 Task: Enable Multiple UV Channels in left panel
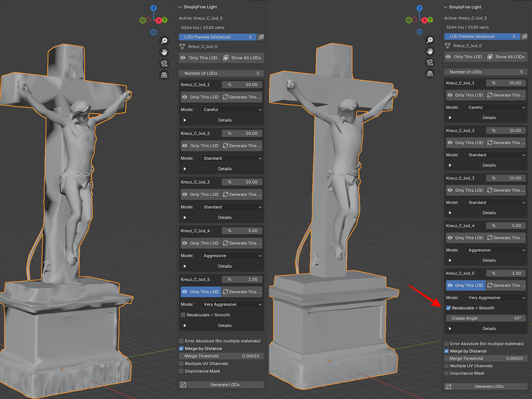[181, 364]
